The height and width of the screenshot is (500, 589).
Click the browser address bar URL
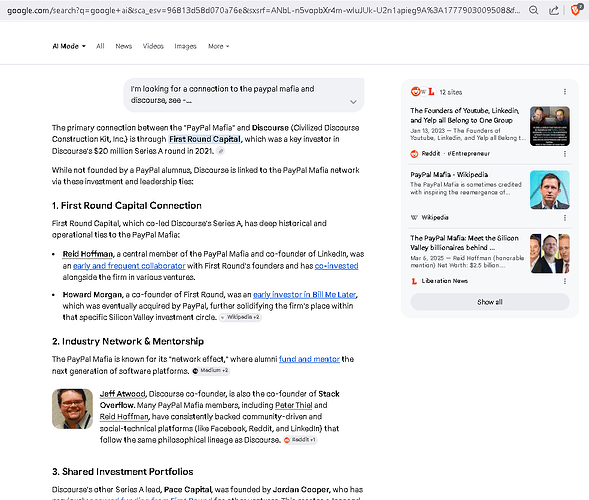coord(264,11)
